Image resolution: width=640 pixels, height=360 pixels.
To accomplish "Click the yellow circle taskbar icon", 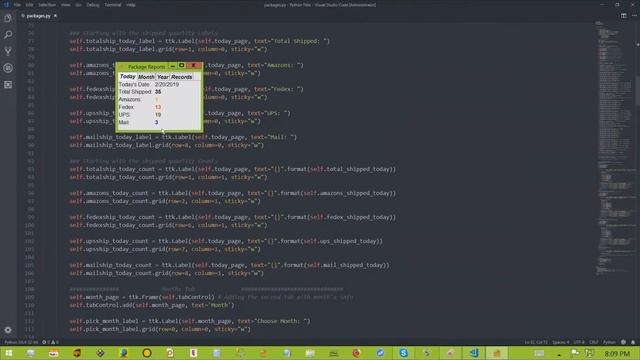I will pos(147,353).
